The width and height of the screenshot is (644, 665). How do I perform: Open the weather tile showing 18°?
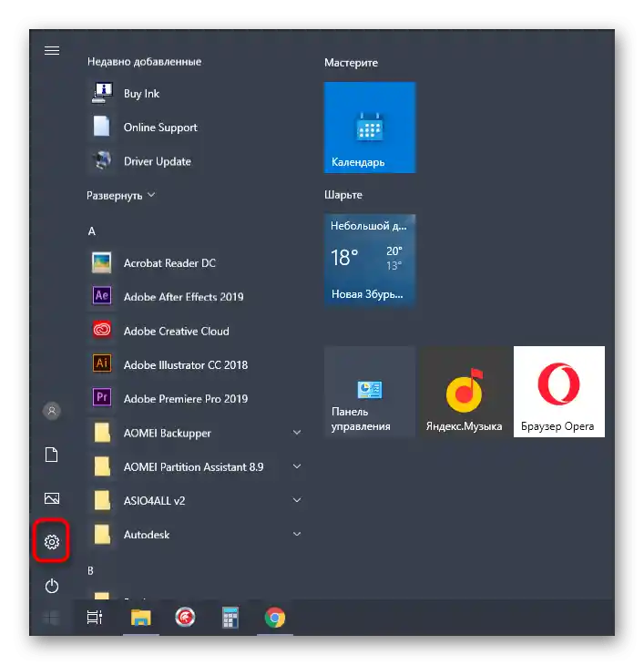pyautogui.click(x=370, y=260)
